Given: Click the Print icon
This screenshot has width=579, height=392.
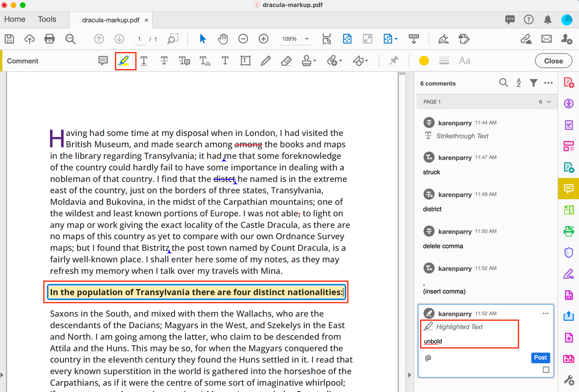Looking at the screenshot, I should pyautogui.click(x=50, y=39).
